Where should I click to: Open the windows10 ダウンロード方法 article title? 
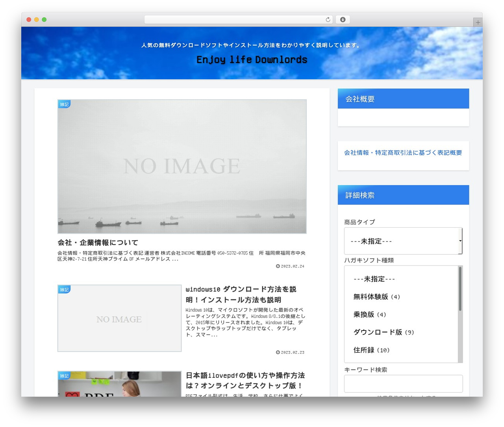[241, 295]
